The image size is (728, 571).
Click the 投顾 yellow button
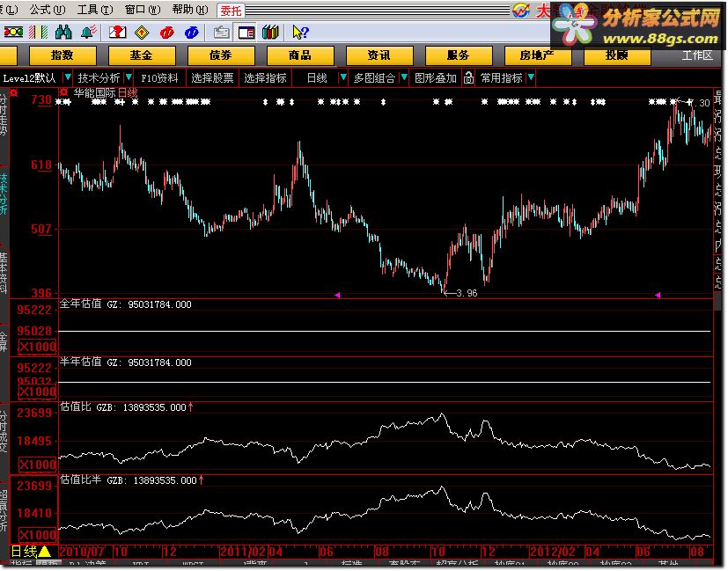coord(616,55)
